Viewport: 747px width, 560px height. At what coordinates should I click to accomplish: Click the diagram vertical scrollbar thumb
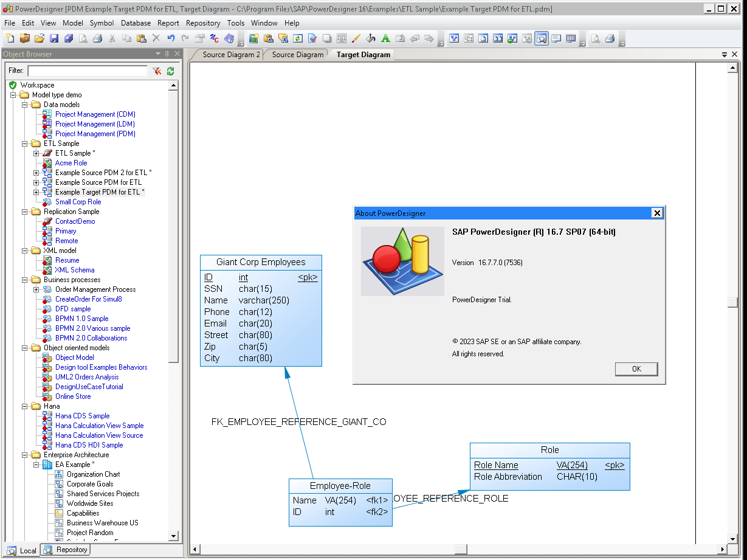734,303
